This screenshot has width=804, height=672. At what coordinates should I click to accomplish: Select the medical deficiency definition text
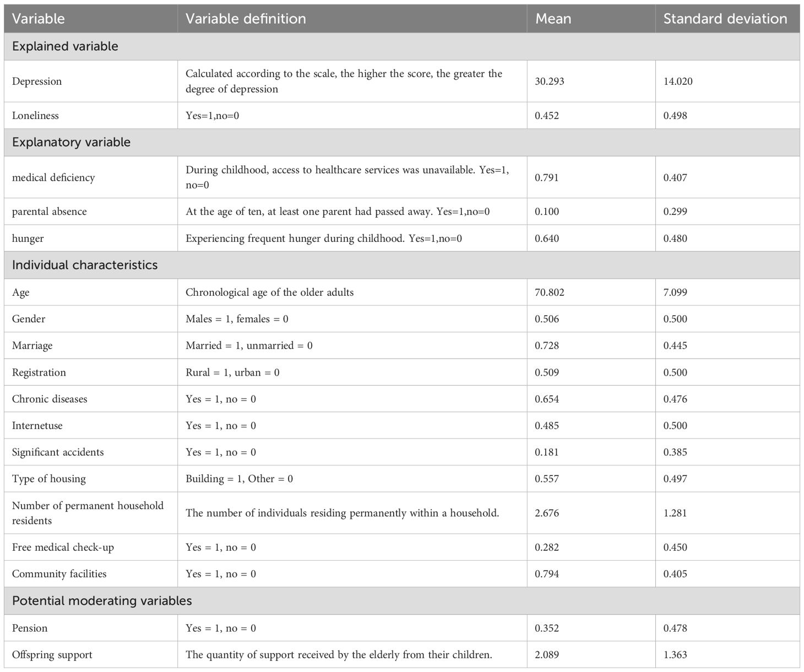(347, 177)
